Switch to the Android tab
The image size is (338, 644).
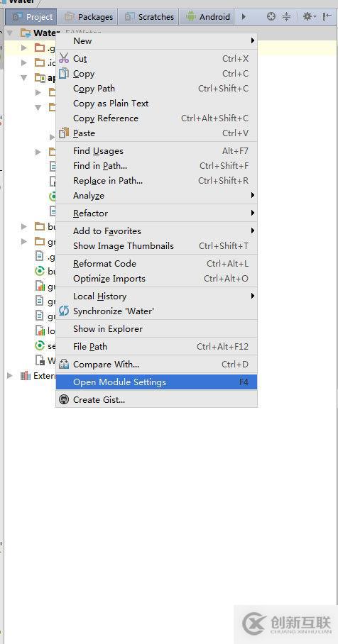207,17
